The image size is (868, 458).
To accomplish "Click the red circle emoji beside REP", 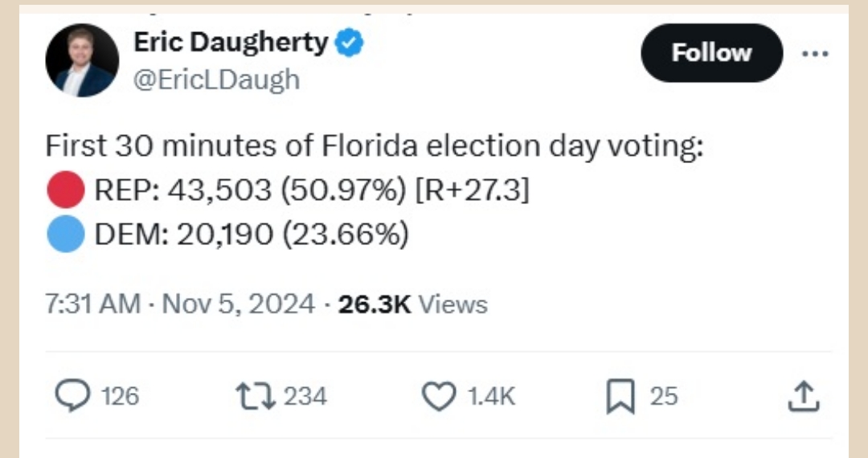I will (66, 192).
